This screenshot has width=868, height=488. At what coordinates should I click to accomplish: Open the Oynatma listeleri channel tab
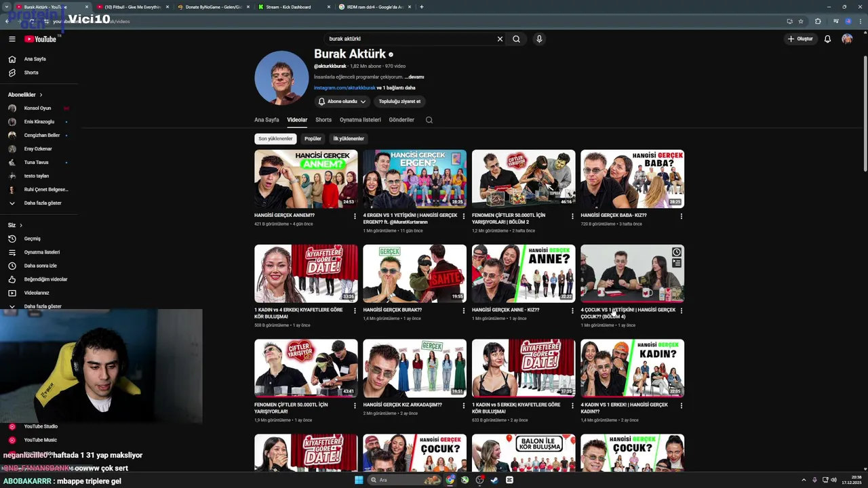(360, 120)
